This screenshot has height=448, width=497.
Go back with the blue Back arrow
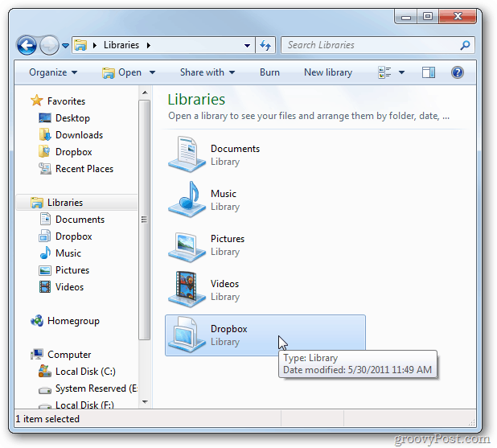pos(27,45)
